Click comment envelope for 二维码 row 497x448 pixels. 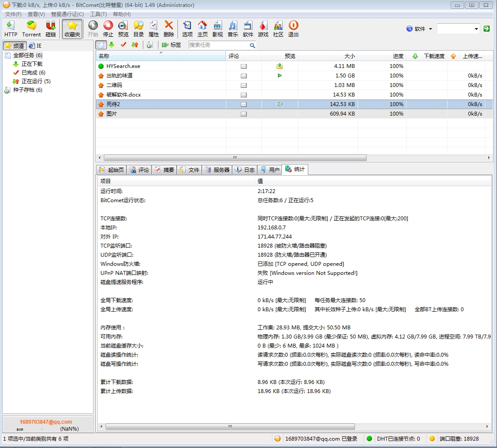point(243,85)
